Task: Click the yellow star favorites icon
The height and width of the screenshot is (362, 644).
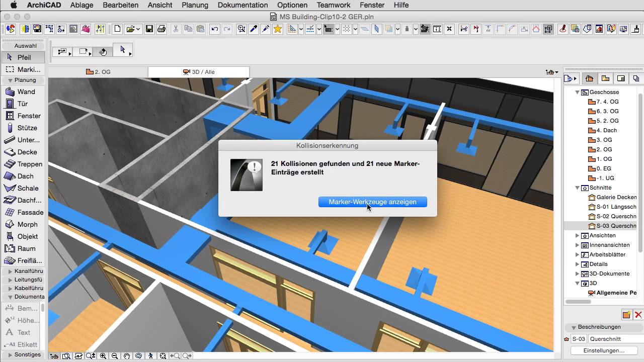Action: pos(278,29)
